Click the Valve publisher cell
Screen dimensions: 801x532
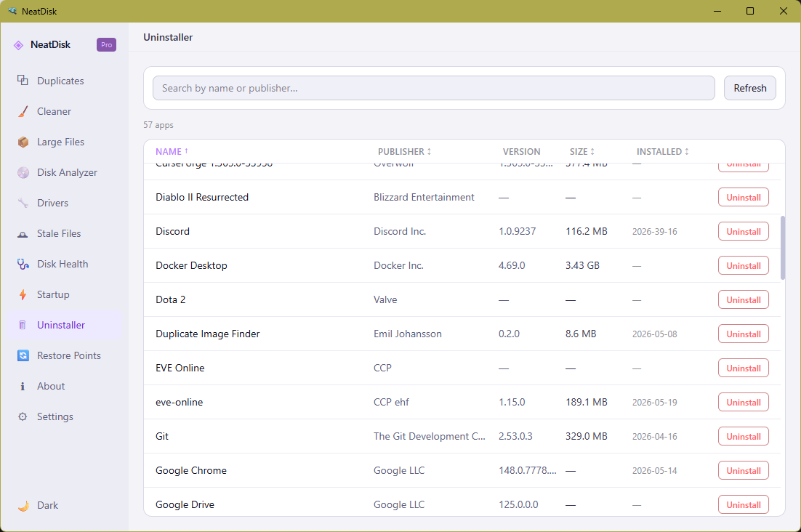[385, 299]
